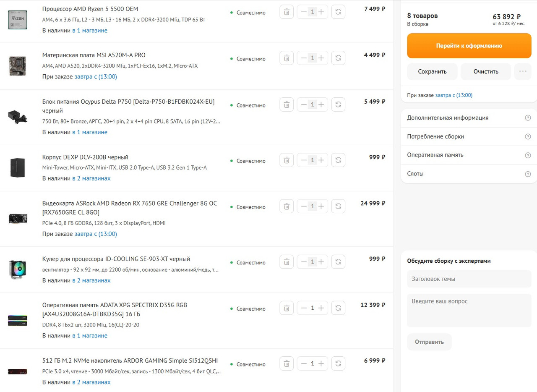
Task: Open the Корпус DEXP DCV-200B product page
Action: [85, 157]
